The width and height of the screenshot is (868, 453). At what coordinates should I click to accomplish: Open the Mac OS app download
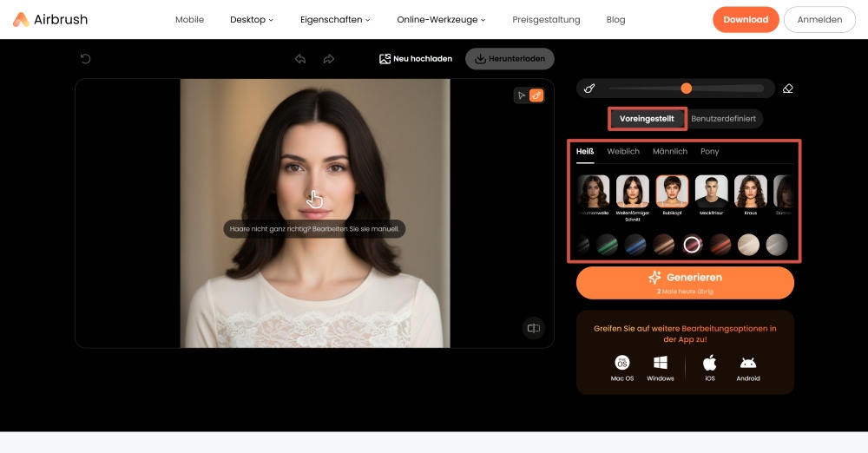coord(622,368)
